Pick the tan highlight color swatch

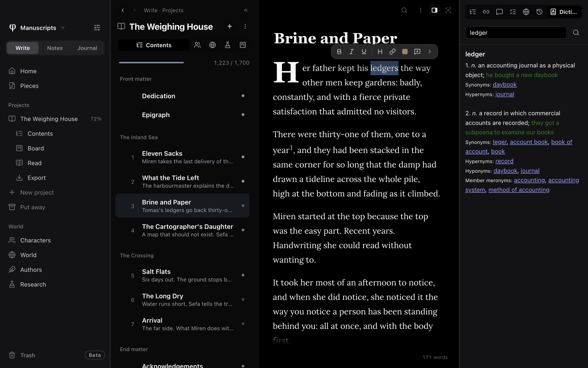pos(405,52)
